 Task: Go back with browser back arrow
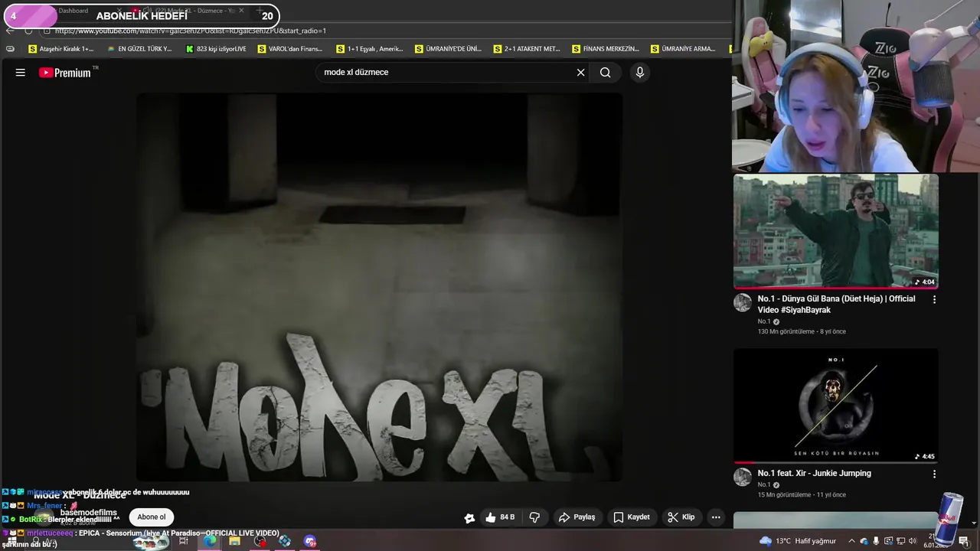pyautogui.click(x=10, y=31)
